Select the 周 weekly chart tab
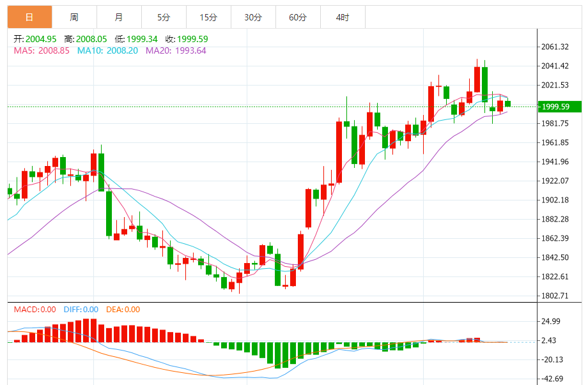The image size is (588, 385). (74, 17)
